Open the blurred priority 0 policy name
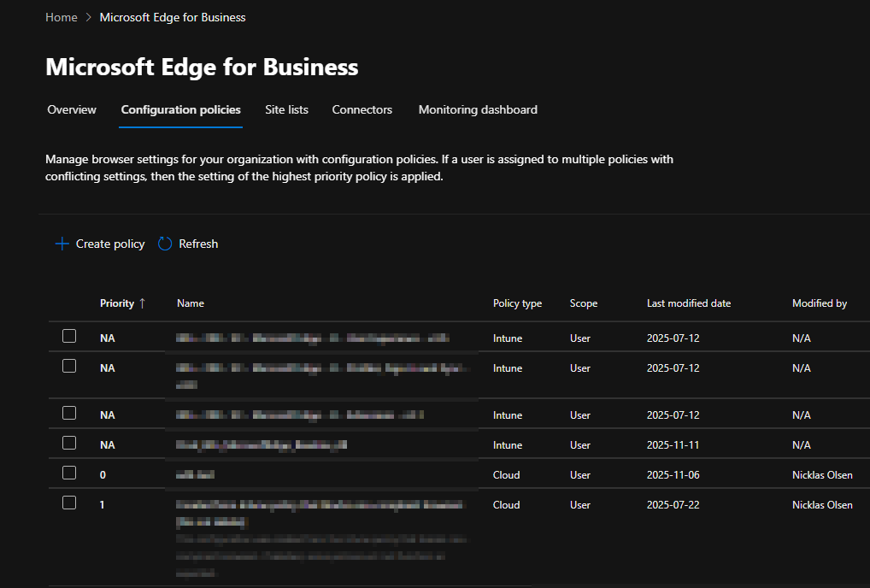Viewport: 870px width, 588px height. pyautogui.click(x=195, y=474)
